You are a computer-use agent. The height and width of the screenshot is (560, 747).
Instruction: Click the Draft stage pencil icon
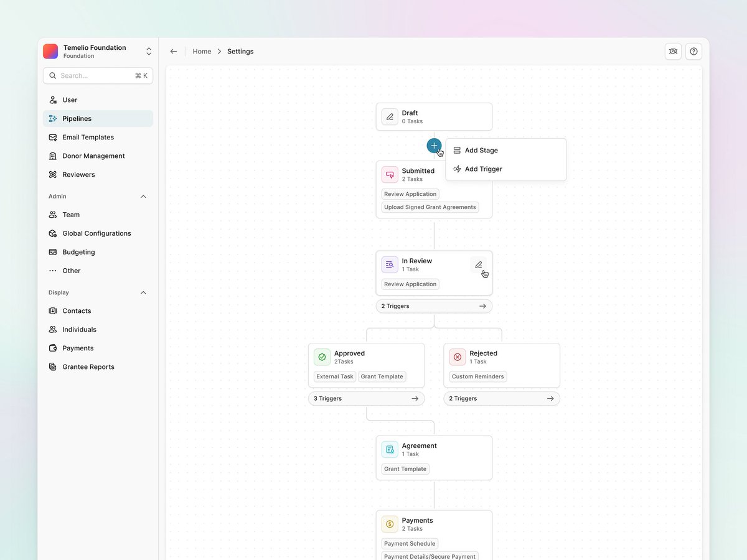390,117
